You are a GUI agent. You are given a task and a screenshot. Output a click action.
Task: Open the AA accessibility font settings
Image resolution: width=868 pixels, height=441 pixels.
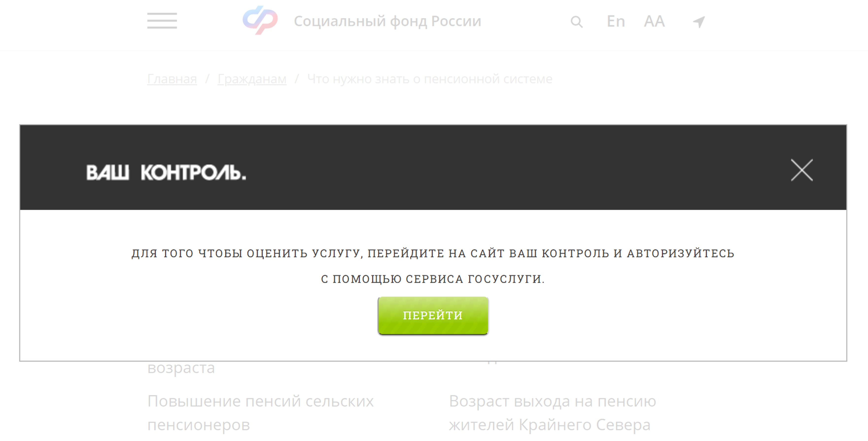(x=654, y=21)
